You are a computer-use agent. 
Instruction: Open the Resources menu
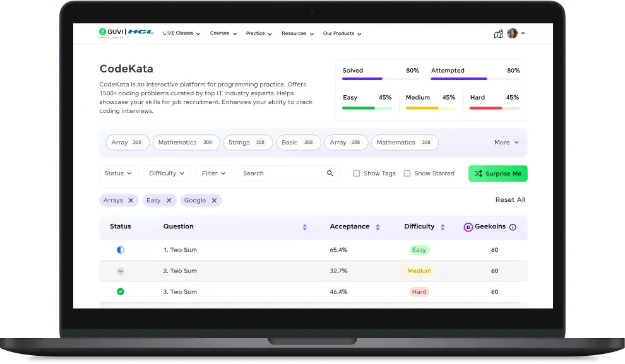(x=297, y=33)
